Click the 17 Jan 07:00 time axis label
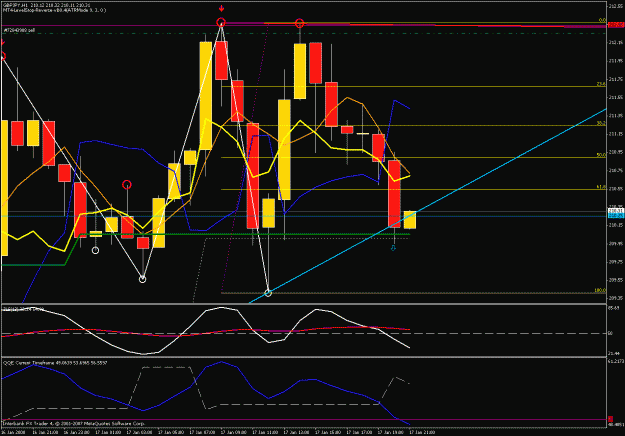625x436 pixels. (202, 432)
